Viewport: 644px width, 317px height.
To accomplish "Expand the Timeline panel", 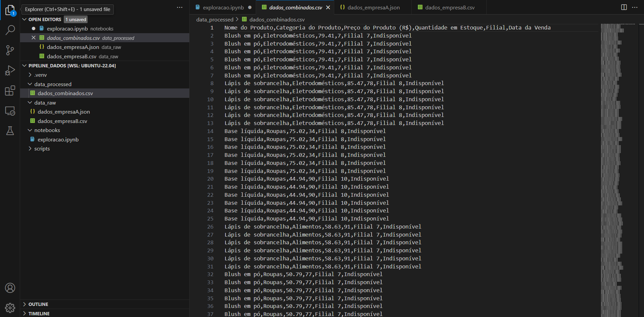I will (x=105, y=313).
